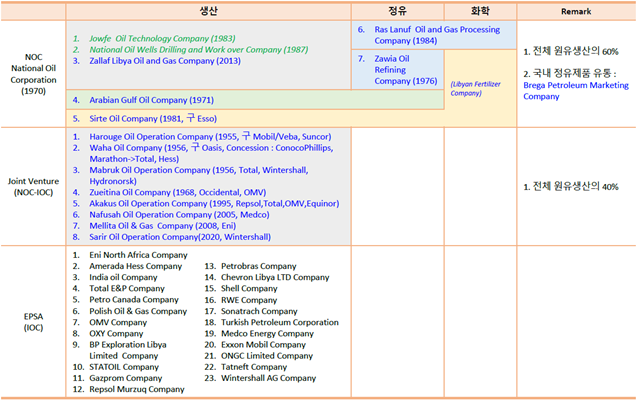Select OXY Company
The height and width of the screenshot is (400, 638).
point(116,334)
